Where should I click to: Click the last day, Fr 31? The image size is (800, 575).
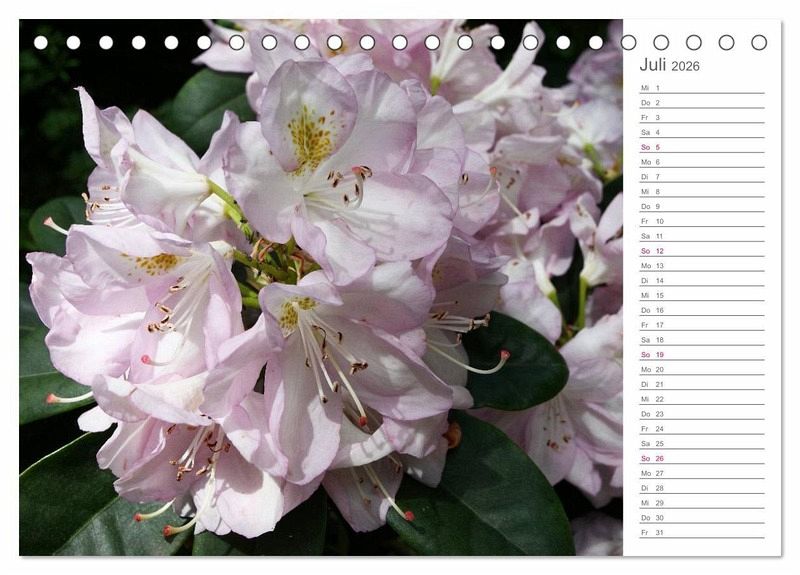click(x=701, y=532)
